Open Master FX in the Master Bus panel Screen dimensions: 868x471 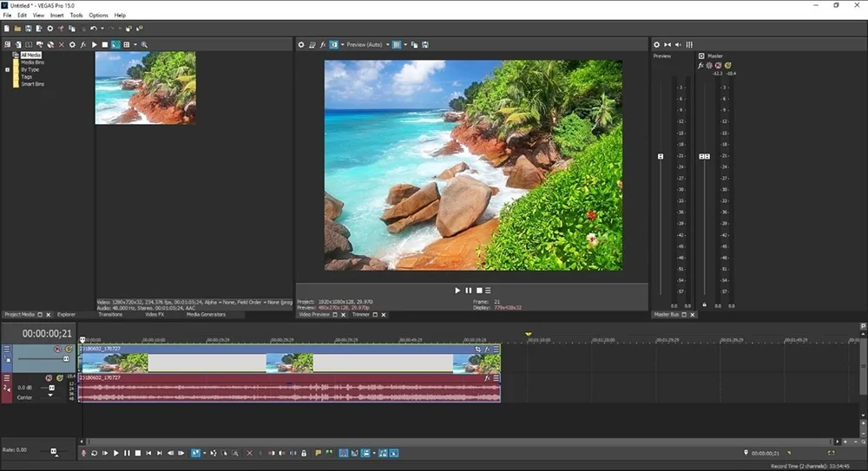[700, 65]
